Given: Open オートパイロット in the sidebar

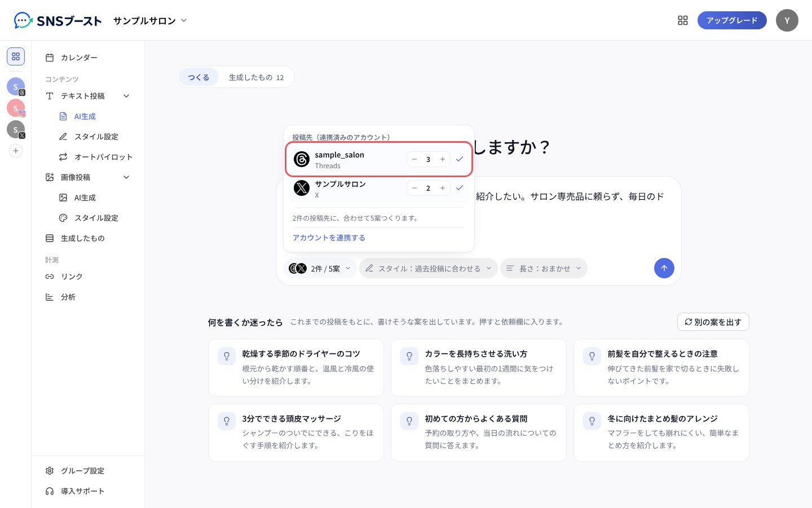Looking at the screenshot, I should (x=95, y=157).
